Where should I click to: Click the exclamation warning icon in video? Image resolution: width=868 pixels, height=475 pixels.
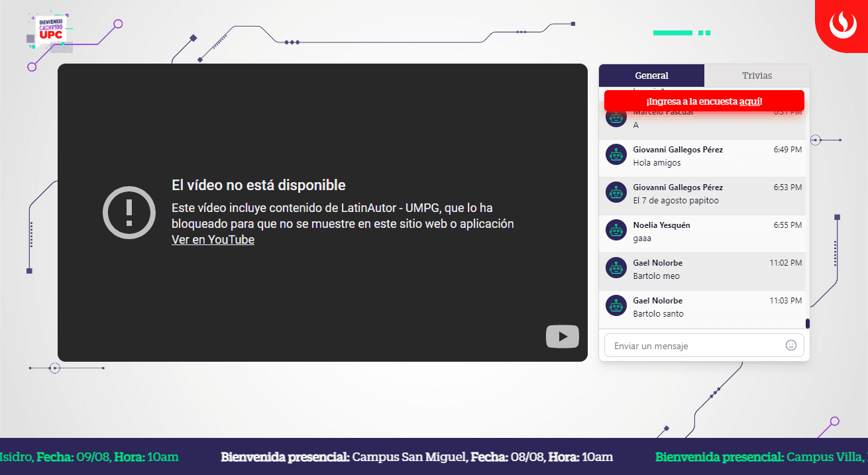coord(129,212)
